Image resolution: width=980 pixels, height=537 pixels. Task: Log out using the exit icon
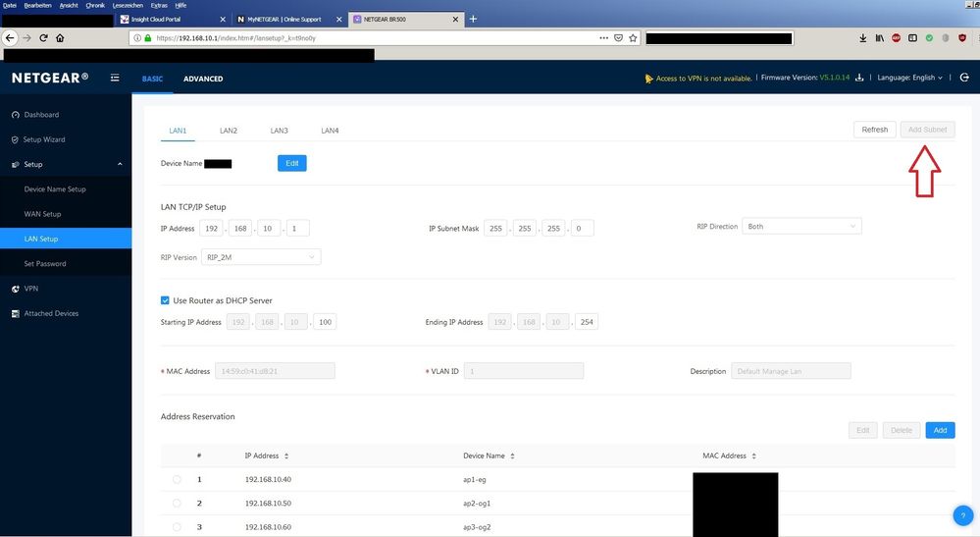click(x=964, y=78)
